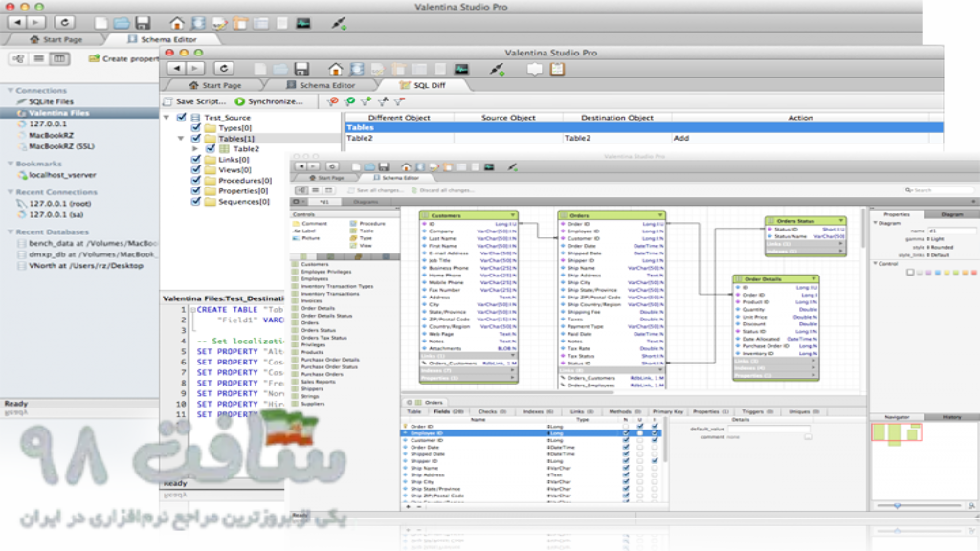Open Order Details table header dropdown arrow
Viewport: 980px width, 551px height.
tap(813, 279)
